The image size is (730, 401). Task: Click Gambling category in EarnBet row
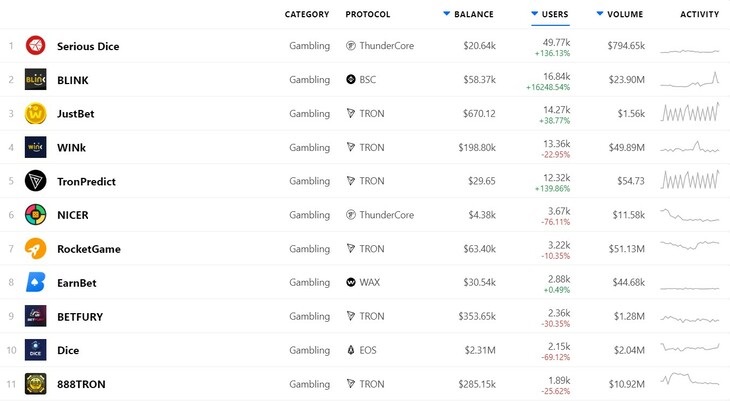pos(310,282)
